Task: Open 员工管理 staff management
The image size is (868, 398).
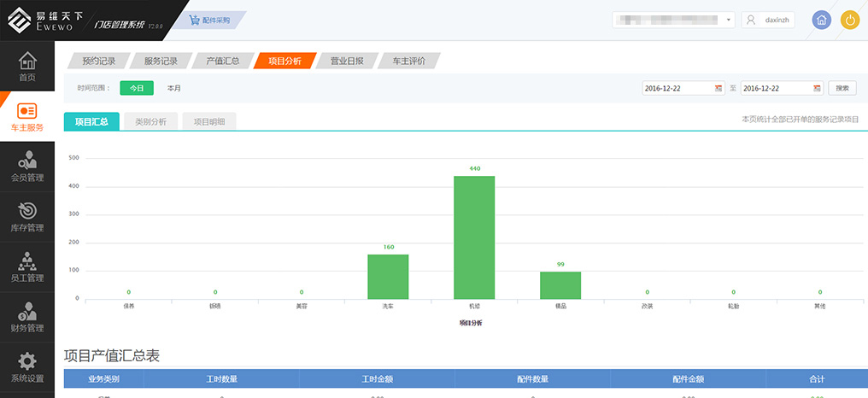Action: [x=27, y=267]
